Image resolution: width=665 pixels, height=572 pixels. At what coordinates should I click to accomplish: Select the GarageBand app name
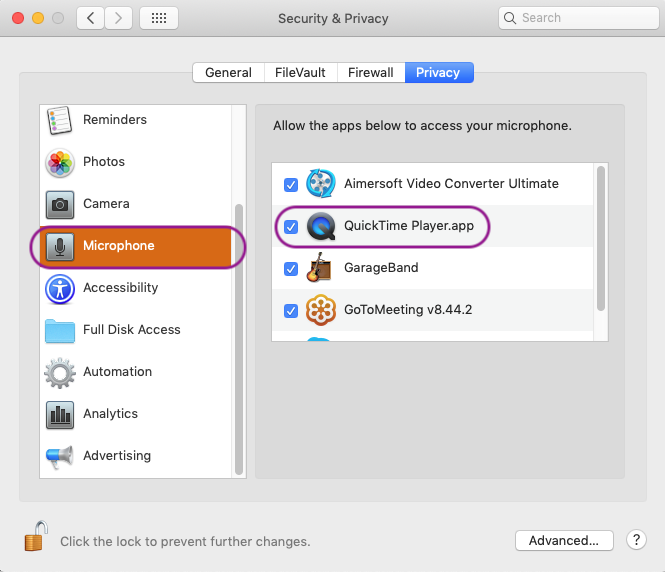381,268
